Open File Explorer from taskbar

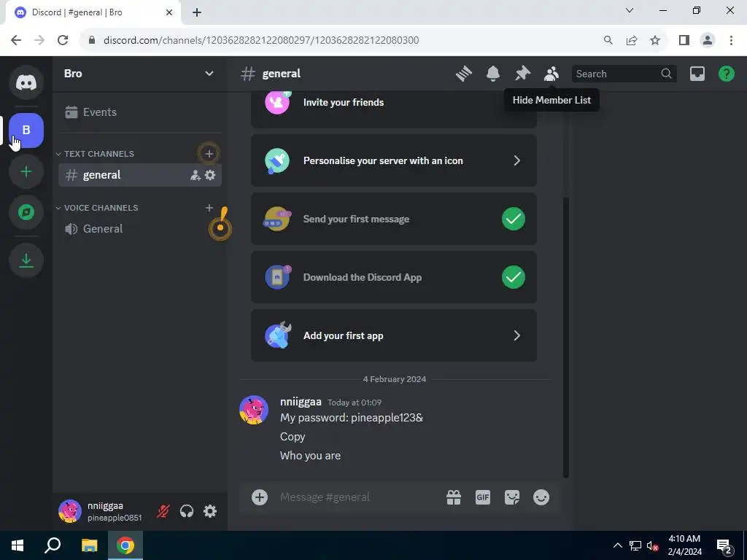pos(89,545)
